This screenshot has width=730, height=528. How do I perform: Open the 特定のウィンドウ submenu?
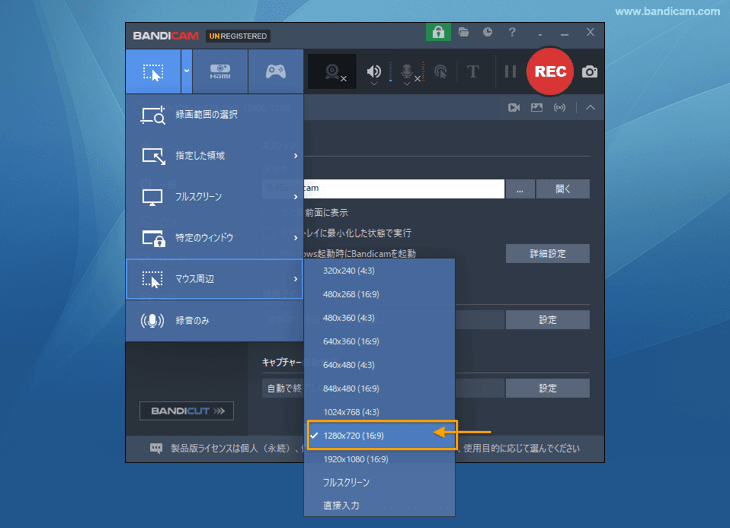[x=214, y=238]
